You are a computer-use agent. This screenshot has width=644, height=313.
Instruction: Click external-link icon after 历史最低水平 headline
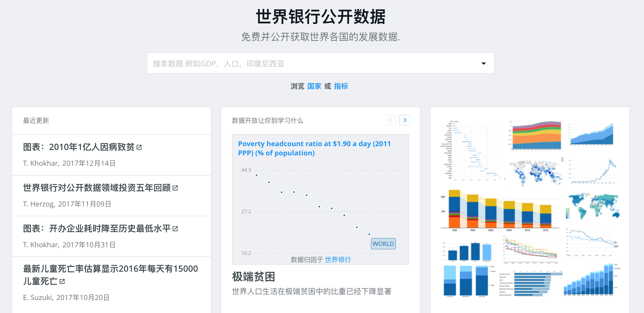175,229
